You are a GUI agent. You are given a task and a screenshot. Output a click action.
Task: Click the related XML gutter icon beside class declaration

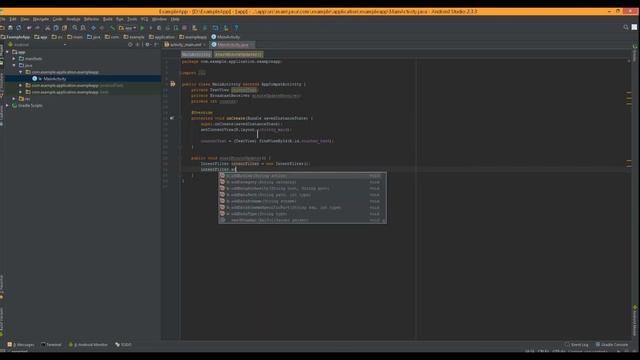click(x=173, y=84)
